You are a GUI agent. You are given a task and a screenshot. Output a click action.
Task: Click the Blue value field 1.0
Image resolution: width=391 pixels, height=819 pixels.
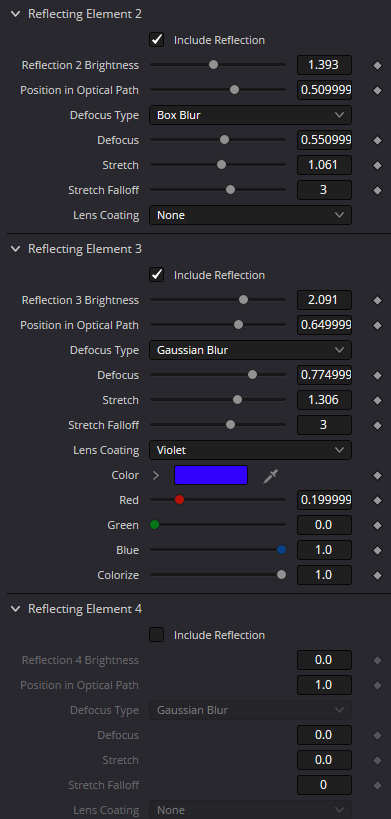[x=324, y=551]
